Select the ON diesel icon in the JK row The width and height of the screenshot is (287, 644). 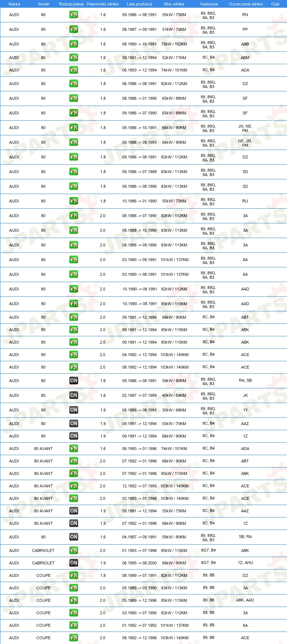coord(74,395)
